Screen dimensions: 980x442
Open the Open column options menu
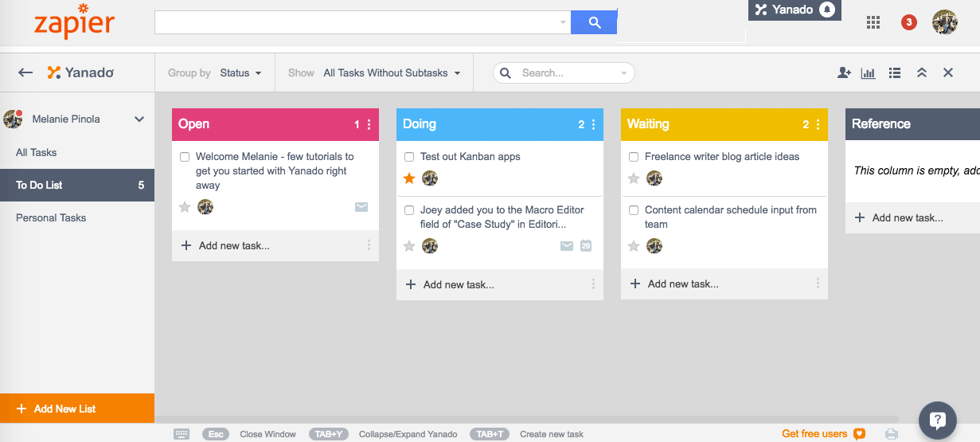[x=369, y=124]
